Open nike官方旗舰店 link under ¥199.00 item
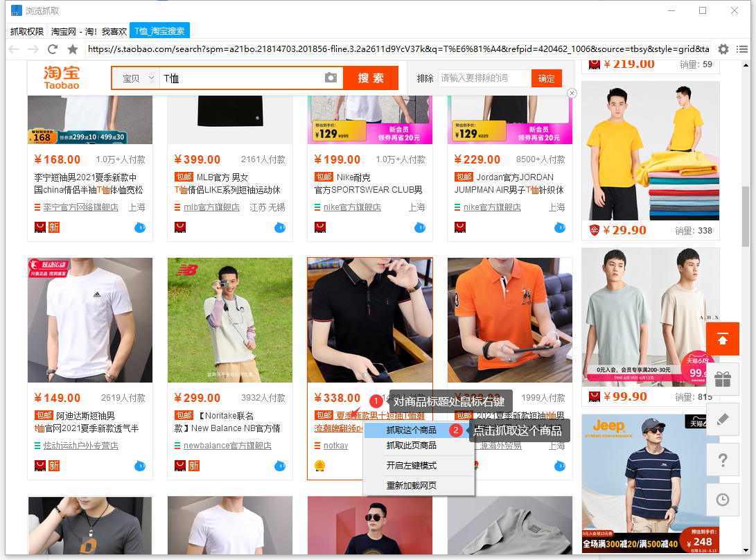The image size is (756, 560). click(x=352, y=207)
